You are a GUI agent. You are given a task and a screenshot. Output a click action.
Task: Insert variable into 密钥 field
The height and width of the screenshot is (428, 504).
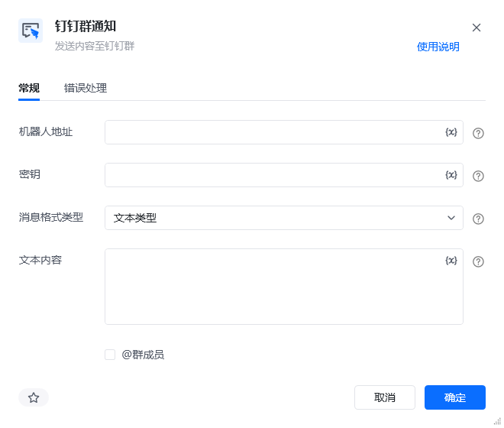point(451,175)
